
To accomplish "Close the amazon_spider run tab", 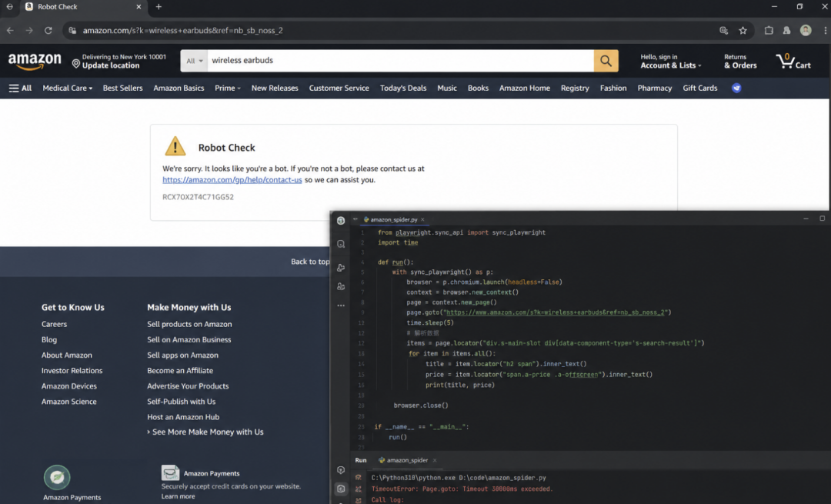I will [435, 460].
